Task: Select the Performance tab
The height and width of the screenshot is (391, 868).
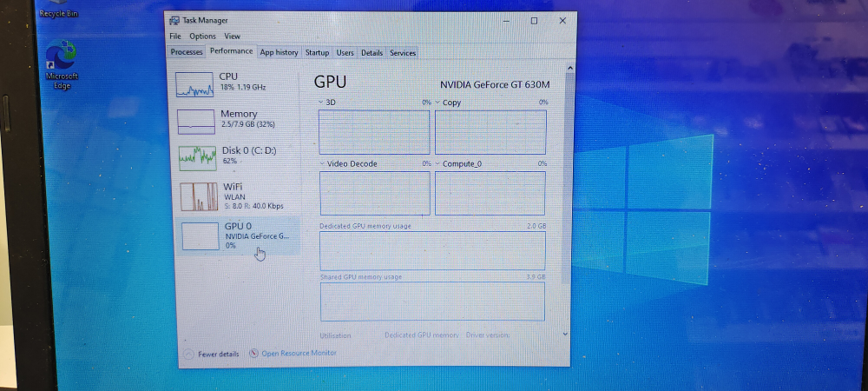Action: [231, 51]
